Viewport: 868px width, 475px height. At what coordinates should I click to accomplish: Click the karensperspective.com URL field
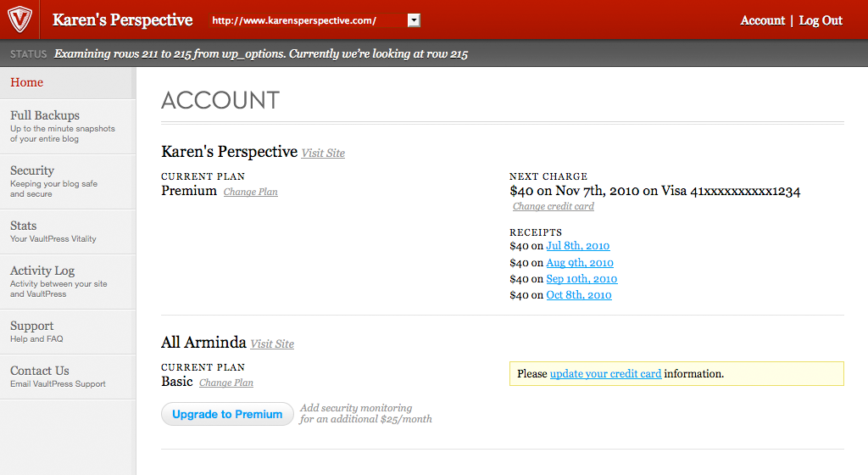pos(305,20)
